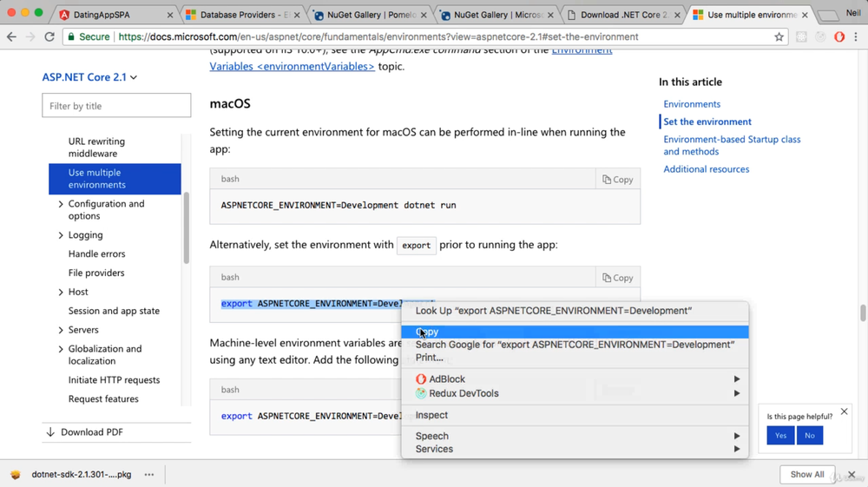Open the ASP.NET Core 2.1 version dropdown

click(x=89, y=77)
